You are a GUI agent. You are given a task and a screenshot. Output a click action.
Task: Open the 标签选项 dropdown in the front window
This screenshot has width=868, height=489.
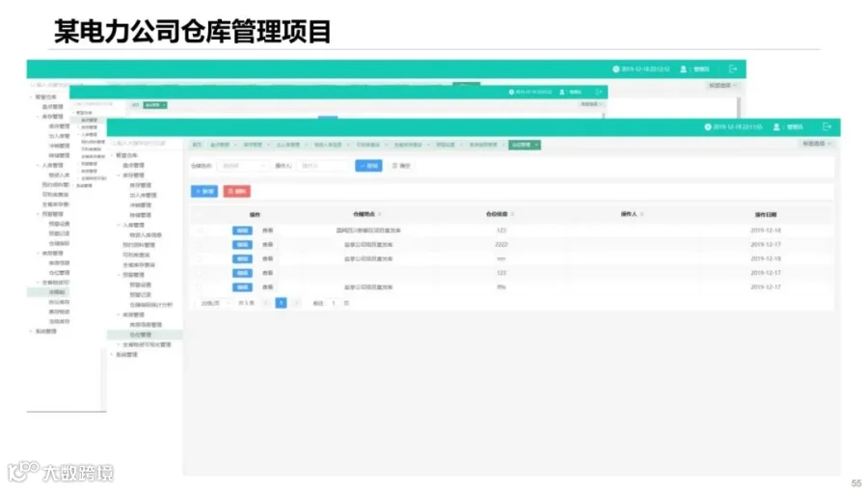point(817,144)
